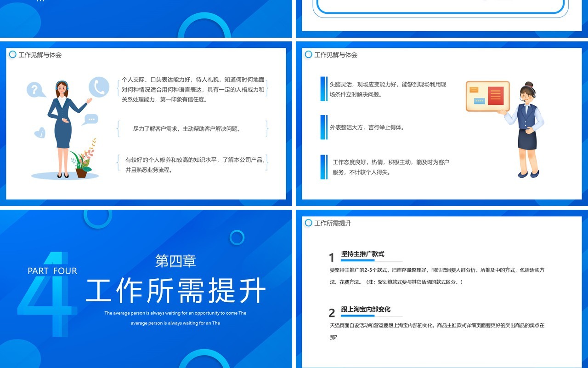The image size is (588, 368).
Task: Select the paragraph starting "工作态度良好，热情"
Action: pos(391,167)
